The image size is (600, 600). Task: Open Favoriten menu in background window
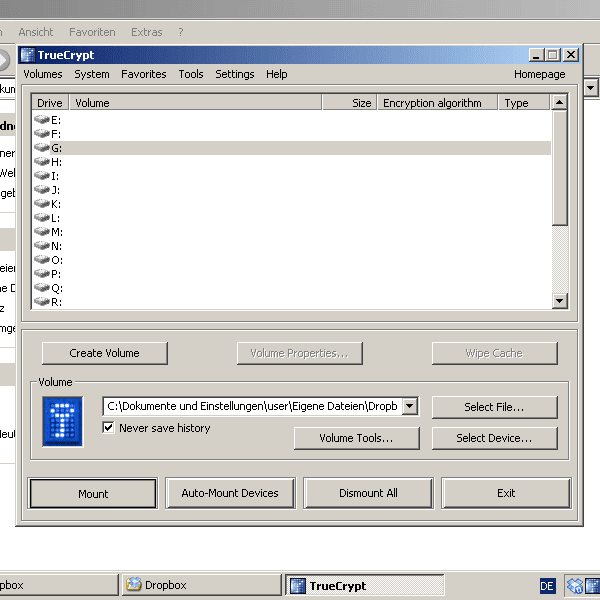[92, 32]
